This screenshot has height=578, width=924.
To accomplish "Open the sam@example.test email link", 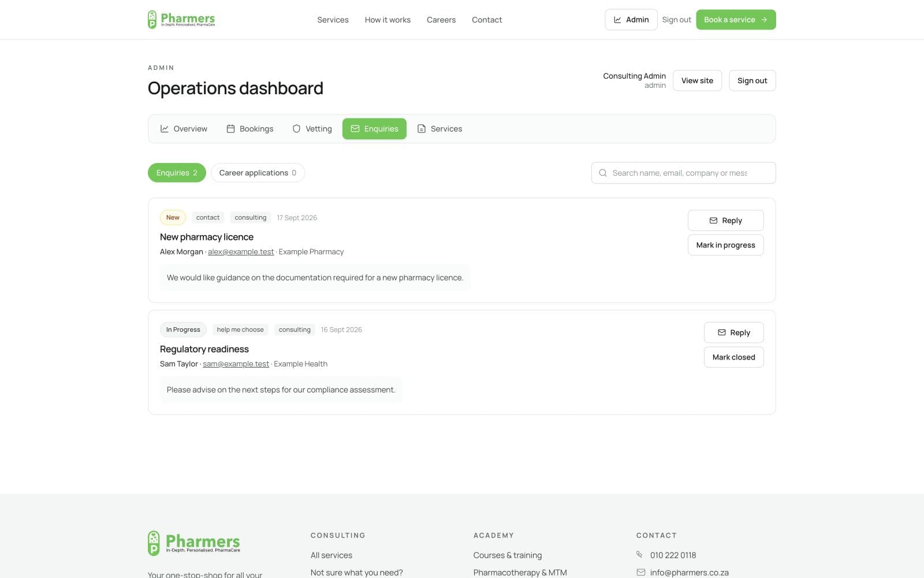I will [x=236, y=364].
